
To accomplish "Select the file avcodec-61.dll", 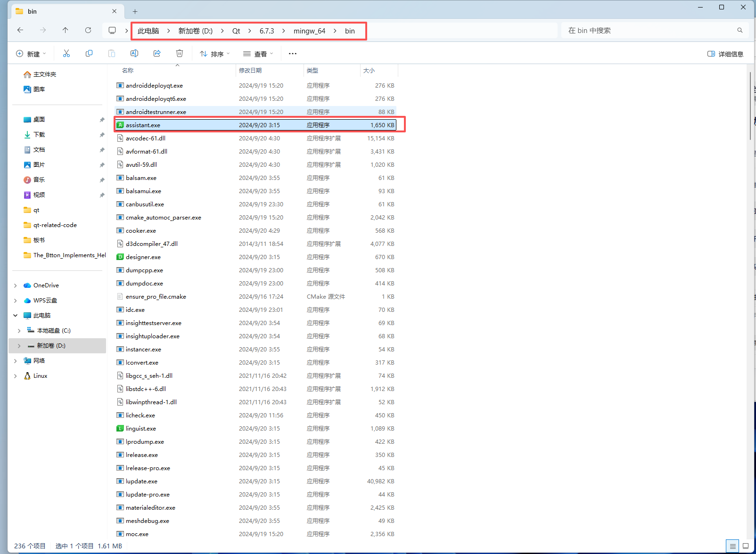I will [256, 138].
